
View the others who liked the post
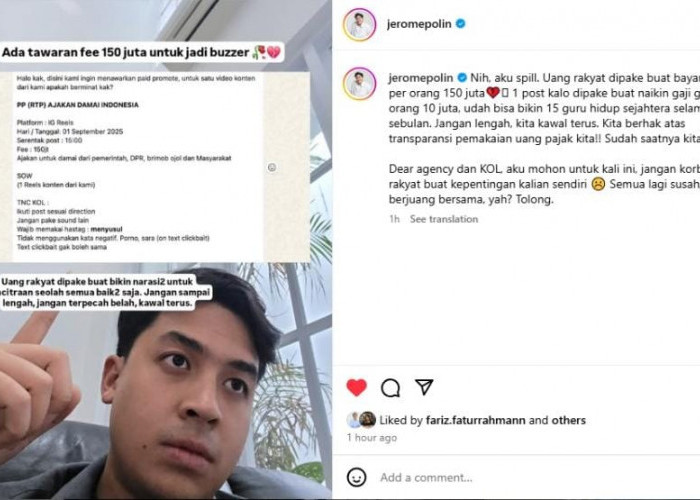pyautogui.click(x=568, y=420)
